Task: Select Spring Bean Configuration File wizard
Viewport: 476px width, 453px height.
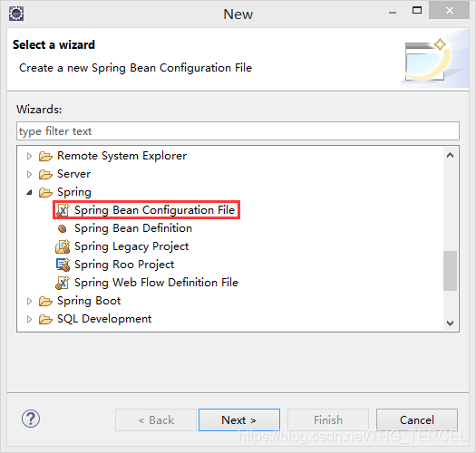Action: click(x=154, y=210)
